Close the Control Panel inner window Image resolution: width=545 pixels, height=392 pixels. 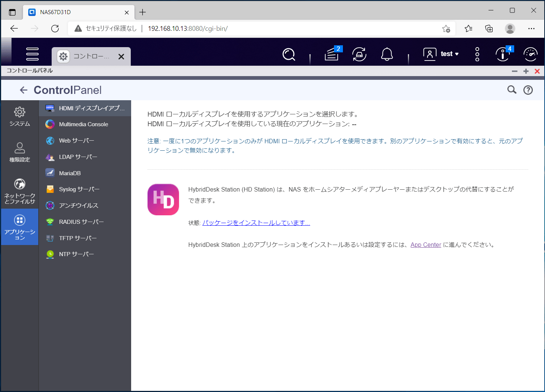pyautogui.click(x=537, y=71)
